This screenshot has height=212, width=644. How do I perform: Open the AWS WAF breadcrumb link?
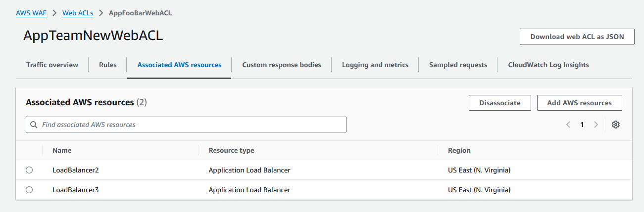click(x=31, y=13)
